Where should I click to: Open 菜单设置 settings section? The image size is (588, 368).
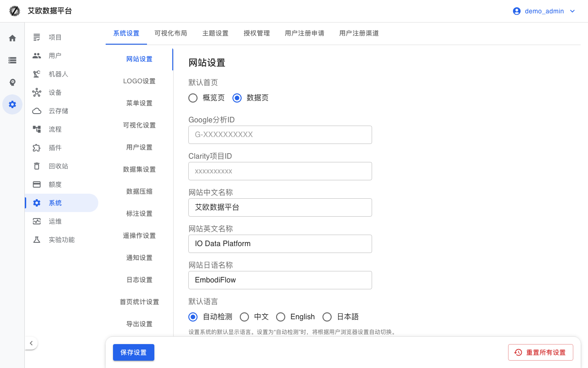click(140, 103)
